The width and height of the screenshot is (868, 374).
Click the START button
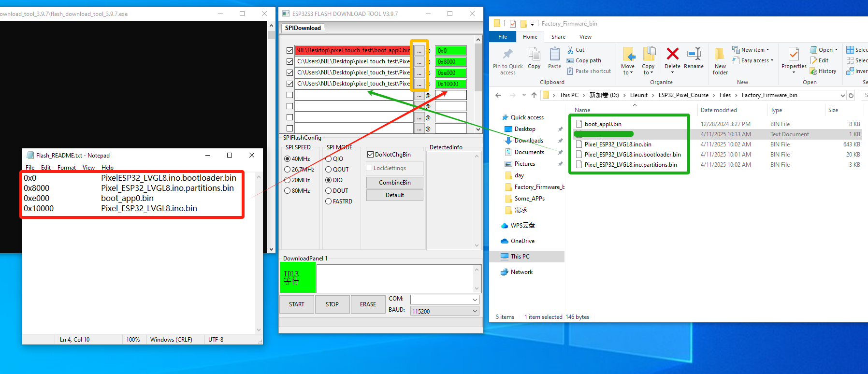coord(297,304)
